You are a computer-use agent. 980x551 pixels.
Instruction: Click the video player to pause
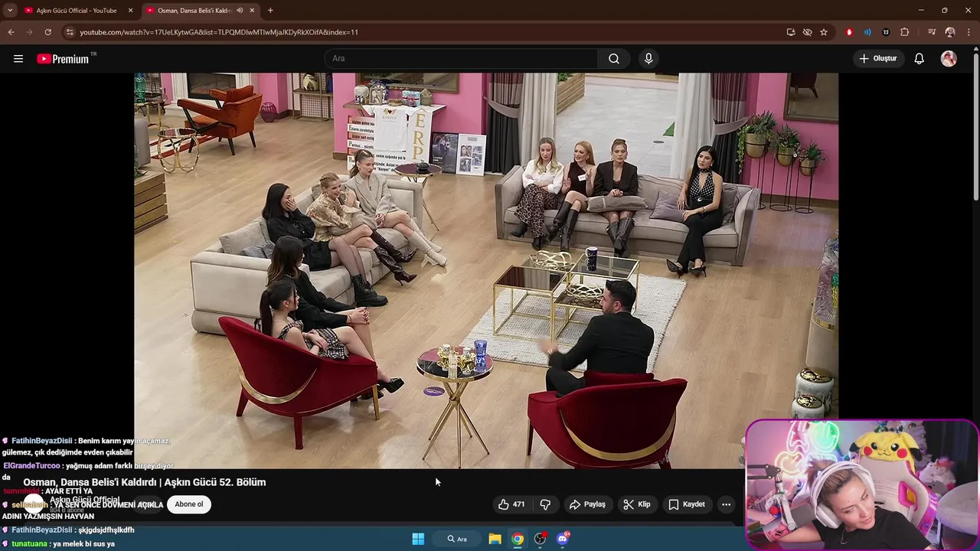click(486, 270)
